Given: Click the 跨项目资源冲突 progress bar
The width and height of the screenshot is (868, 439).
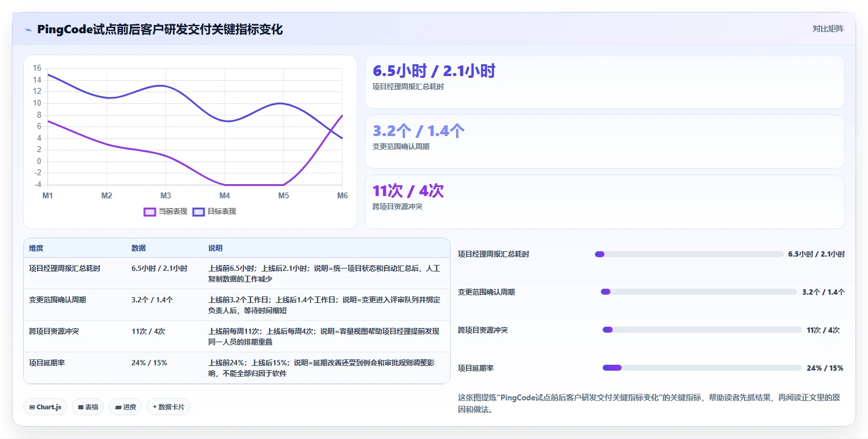Looking at the screenshot, I should 702,330.
